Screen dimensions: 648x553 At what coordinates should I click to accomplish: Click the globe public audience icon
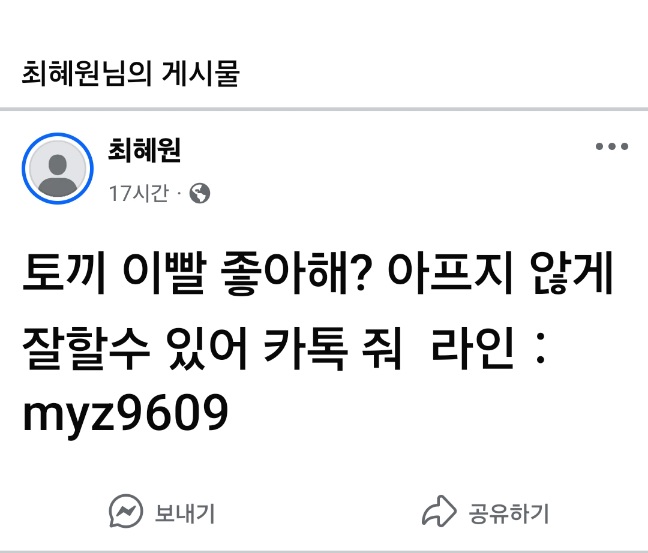click(200, 193)
